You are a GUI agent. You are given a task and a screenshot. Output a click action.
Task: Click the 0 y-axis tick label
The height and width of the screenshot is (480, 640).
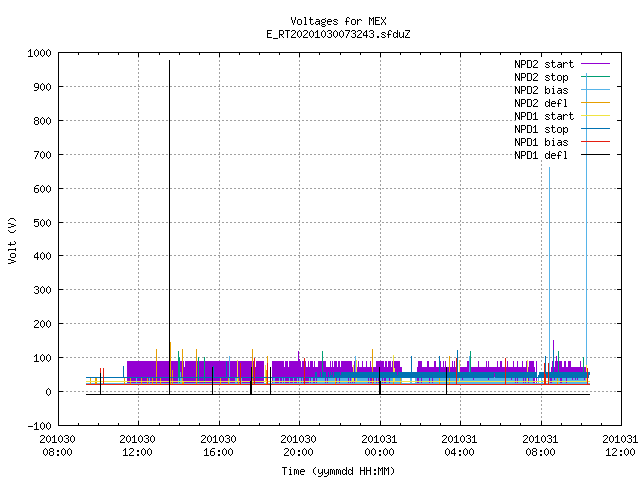[48, 392]
